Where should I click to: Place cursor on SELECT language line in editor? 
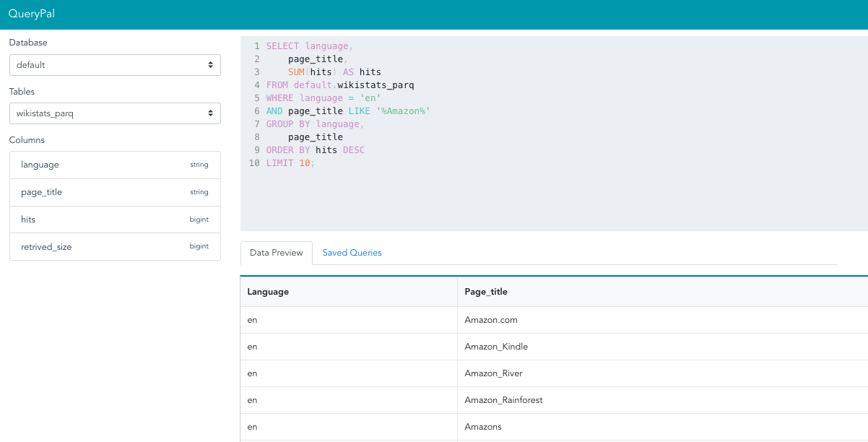pos(310,46)
